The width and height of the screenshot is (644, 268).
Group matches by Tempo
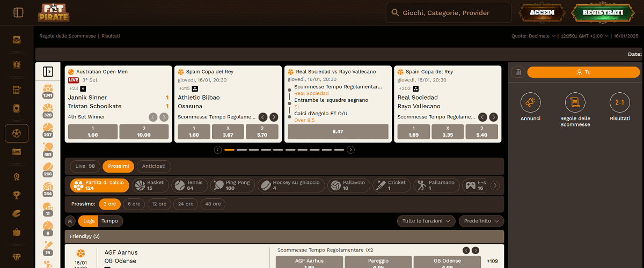click(x=110, y=221)
